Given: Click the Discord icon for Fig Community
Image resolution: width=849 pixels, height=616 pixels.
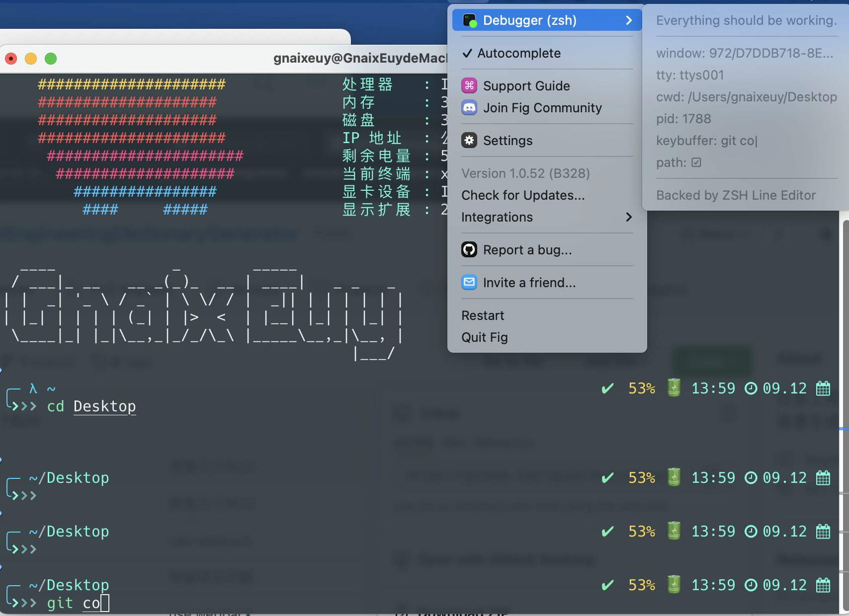Looking at the screenshot, I should click(x=469, y=108).
